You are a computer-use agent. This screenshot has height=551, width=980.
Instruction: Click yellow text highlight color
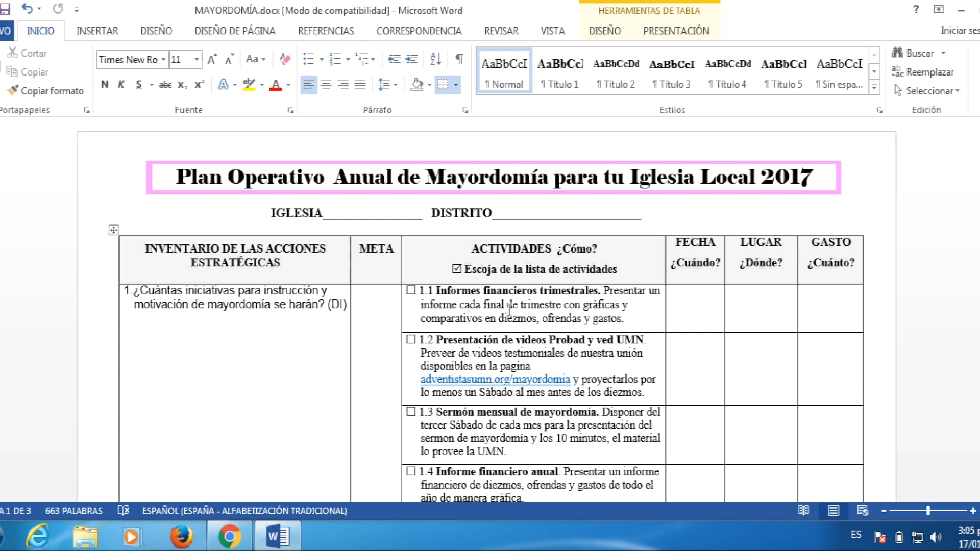click(x=249, y=85)
